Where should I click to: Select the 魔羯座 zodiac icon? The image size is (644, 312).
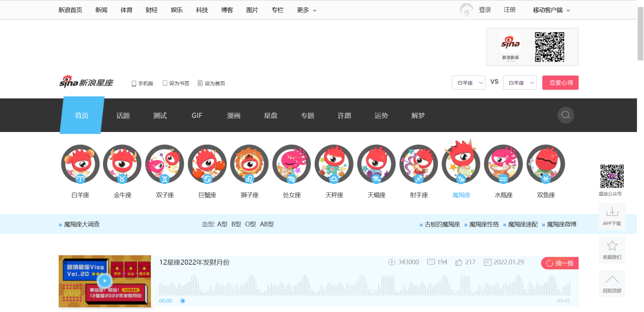[x=461, y=164]
